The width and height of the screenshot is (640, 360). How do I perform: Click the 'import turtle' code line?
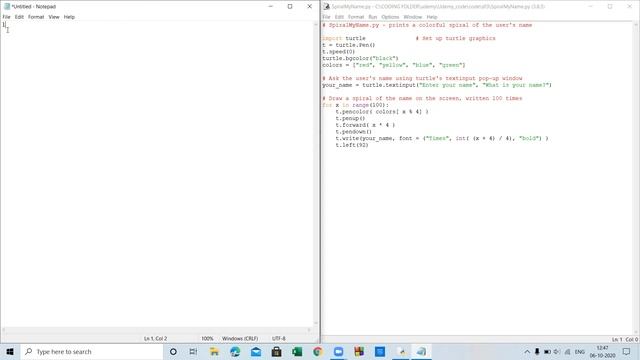tap(344, 38)
